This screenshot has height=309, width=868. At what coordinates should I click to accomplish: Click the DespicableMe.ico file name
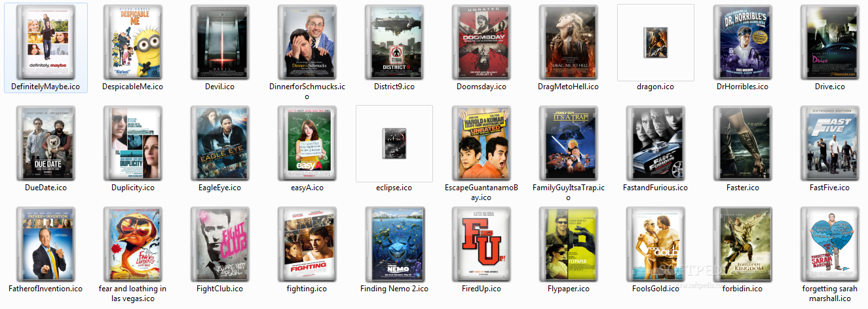coord(133,87)
